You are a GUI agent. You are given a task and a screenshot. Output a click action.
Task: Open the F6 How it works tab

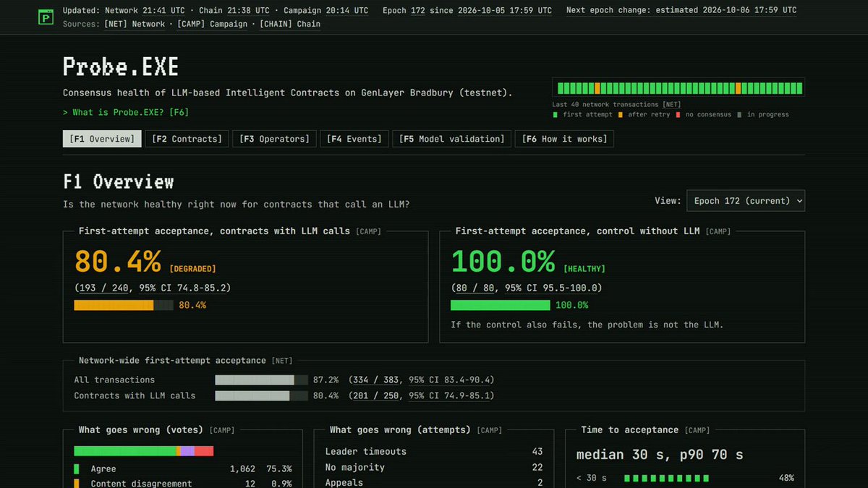tap(564, 139)
